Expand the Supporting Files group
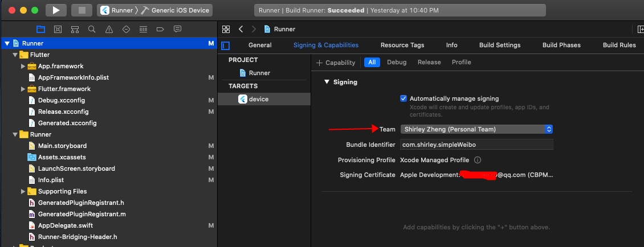The image size is (644, 247). (x=23, y=191)
